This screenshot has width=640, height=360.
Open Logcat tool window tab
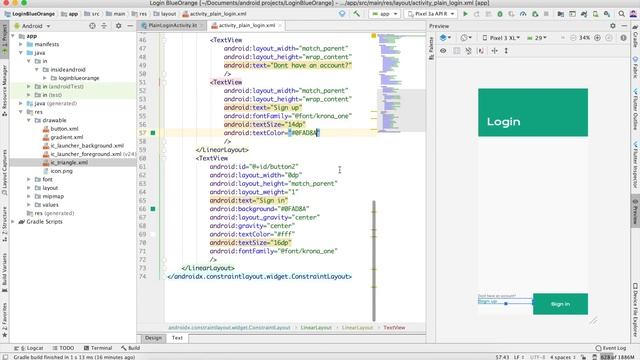tap(29, 348)
